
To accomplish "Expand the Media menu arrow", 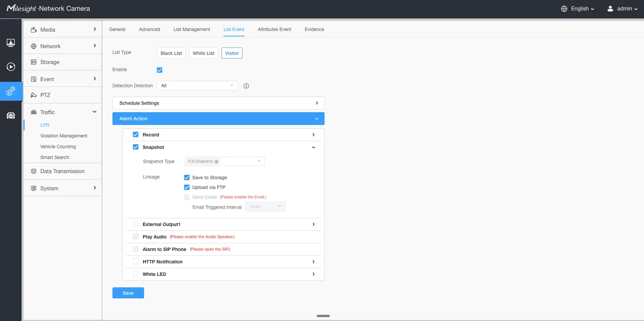I will [95, 29].
